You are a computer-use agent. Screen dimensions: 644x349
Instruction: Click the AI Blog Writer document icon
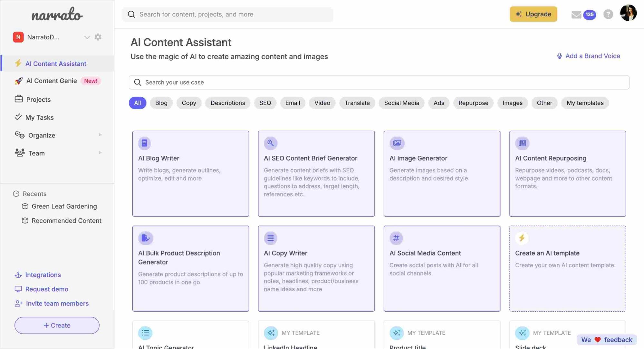coord(144,143)
